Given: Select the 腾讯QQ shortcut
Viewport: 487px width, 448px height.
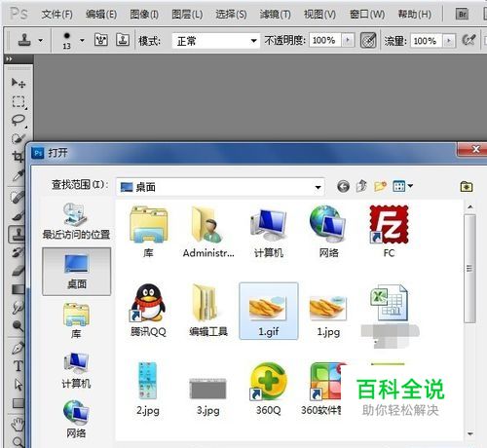Looking at the screenshot, I should click(x=148, y=310).
